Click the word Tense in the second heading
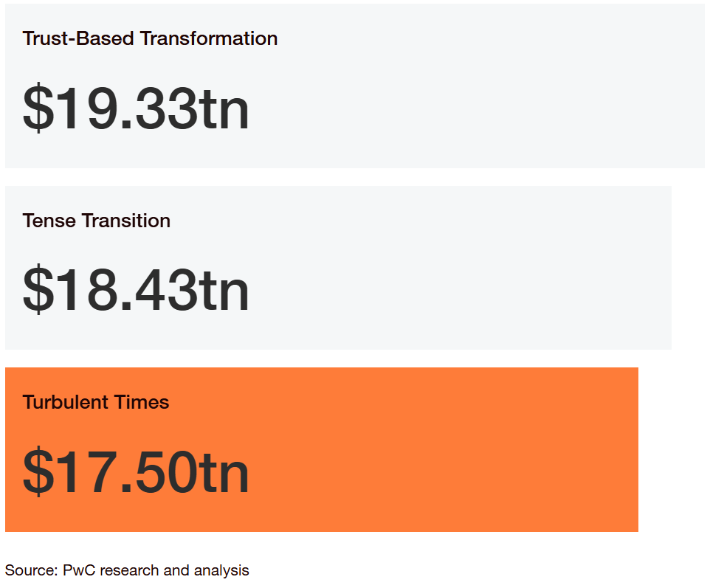The width and height of the screenshot is (710, 588). (x=49, y=221)
